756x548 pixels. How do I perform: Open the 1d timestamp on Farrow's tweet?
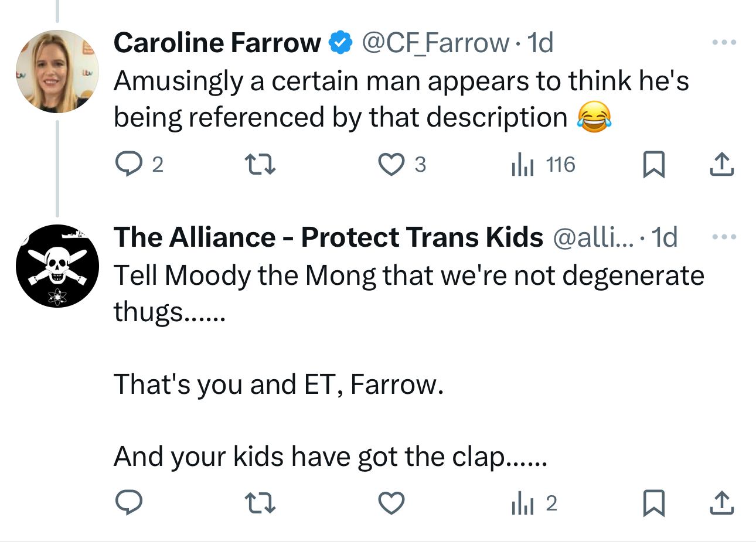(x=540, y=43)
